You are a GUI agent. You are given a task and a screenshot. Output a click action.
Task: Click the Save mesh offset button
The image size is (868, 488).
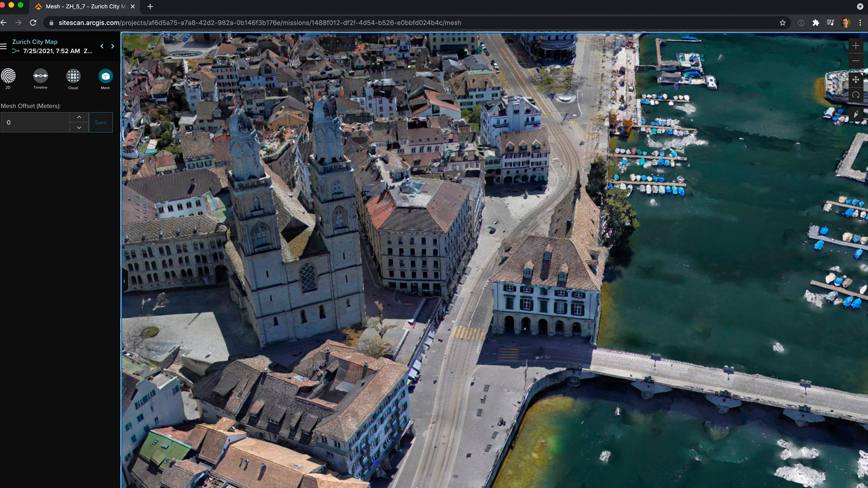(100, 122)
